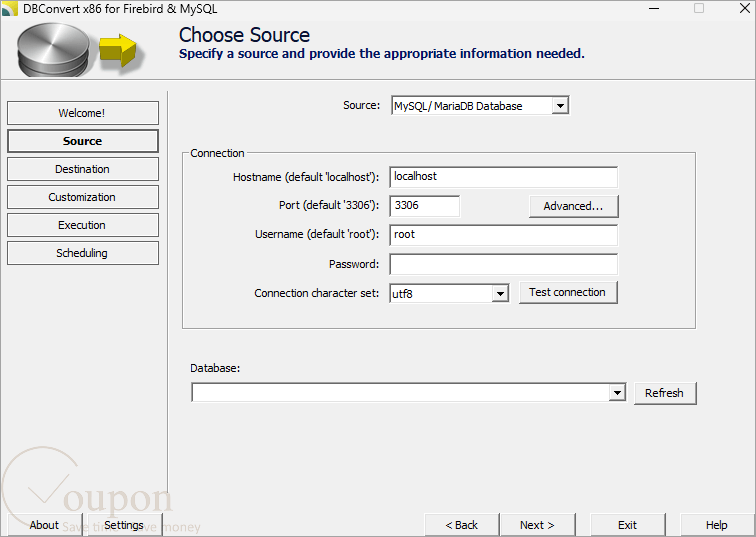Viewport: 756px width, 537px height.
Task: Click the "Hostname (default 'localhost'):" label
Action: pos(306,177)
